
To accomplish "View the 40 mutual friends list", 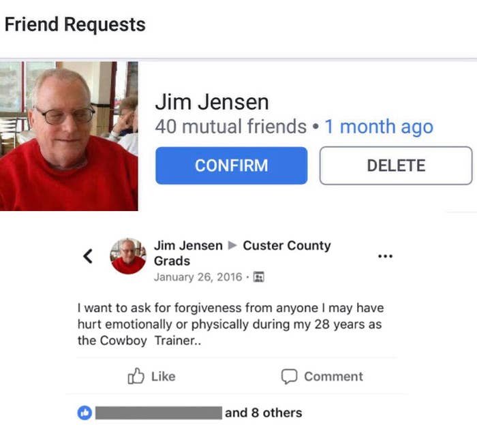I will tap(230, 127).
